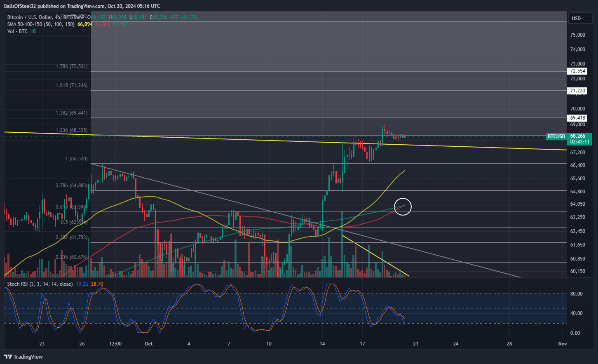
Task: Click the 28 date on time axis
Action: 509,344
